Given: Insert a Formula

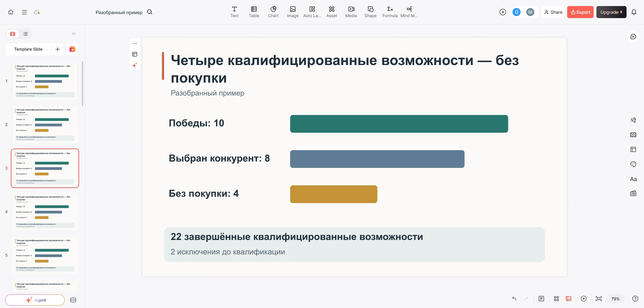Looking at the screenshot, I should 390,12.
